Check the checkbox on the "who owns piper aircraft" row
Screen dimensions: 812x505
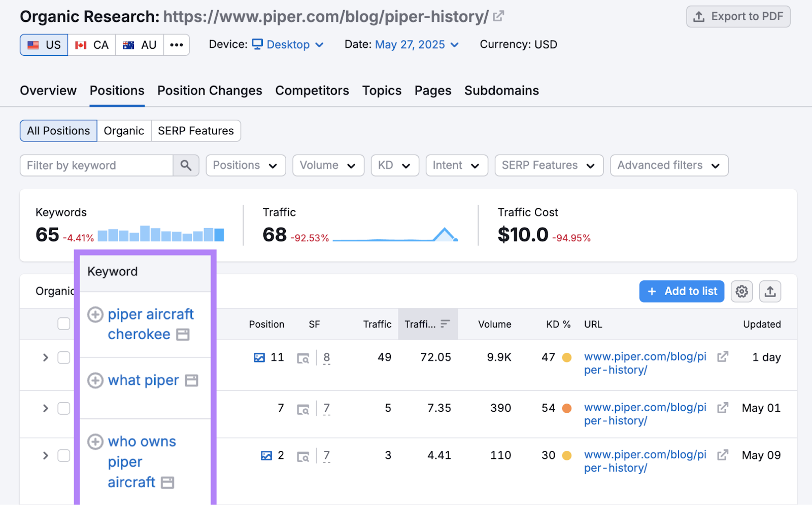click(x=64, y=455)
